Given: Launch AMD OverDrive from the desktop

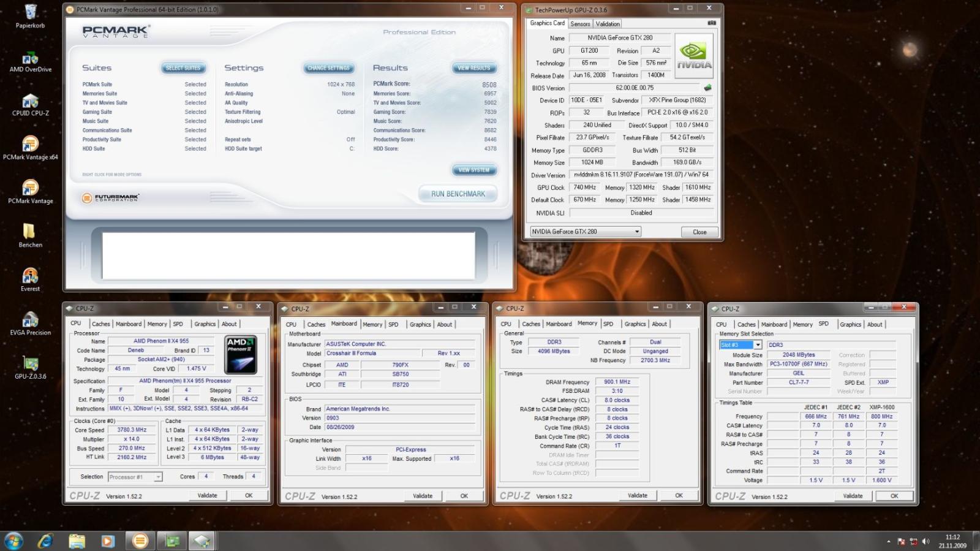Looking at the screenshot, I should [x=30, y=63].
